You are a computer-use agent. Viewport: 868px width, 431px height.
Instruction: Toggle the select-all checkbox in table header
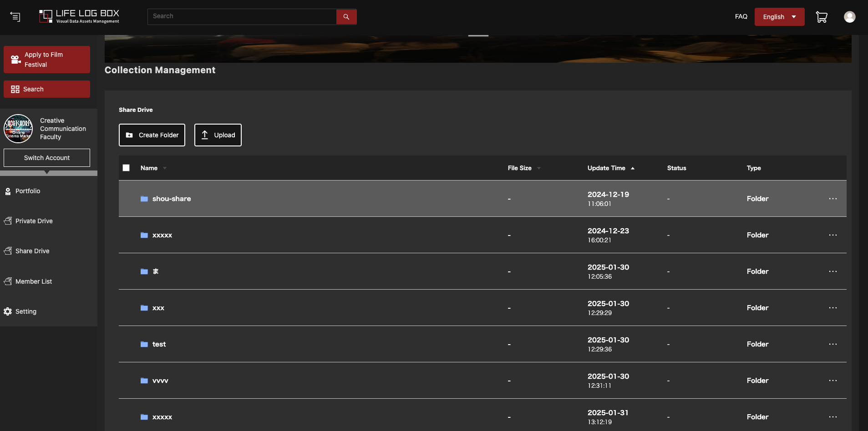126,168
